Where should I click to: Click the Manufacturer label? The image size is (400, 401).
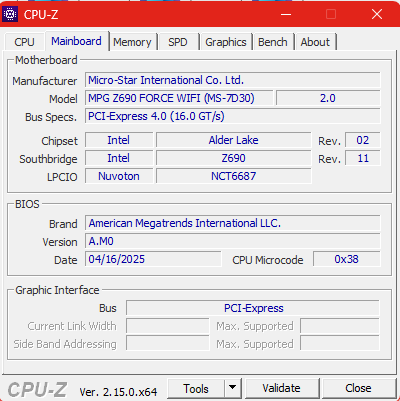pos(45,81)
